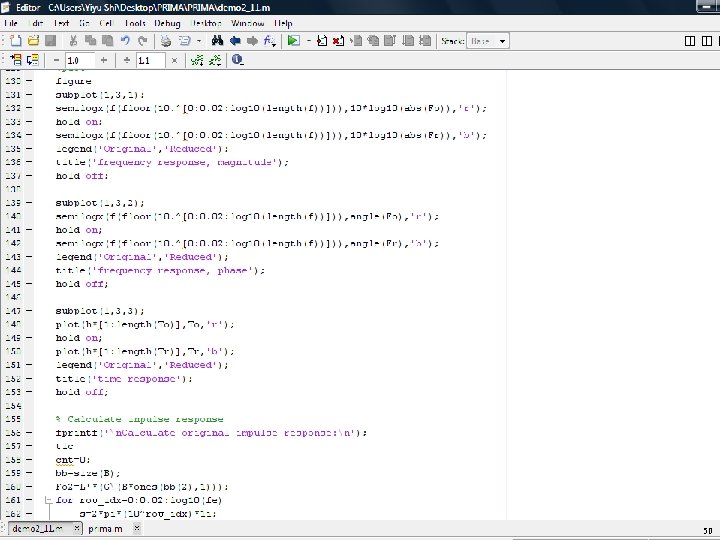Switch to the prima.m document tab
The height and width of the screenshot is (540, 720).
click(106, 529)
